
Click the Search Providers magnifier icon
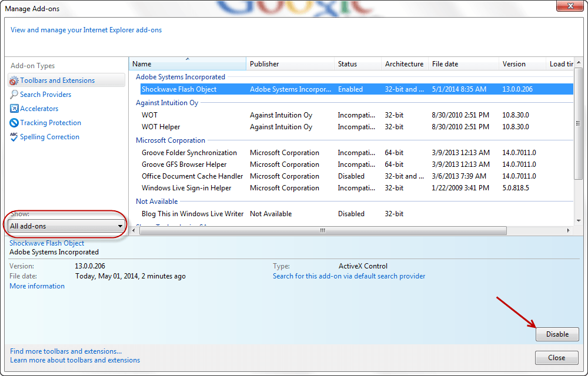(x=14, y=95)
